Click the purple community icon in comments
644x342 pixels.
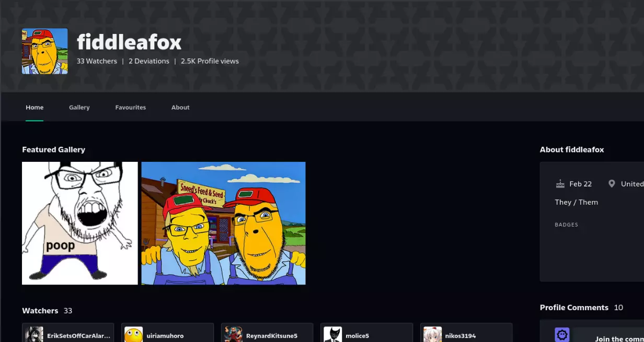coord(562,335)
